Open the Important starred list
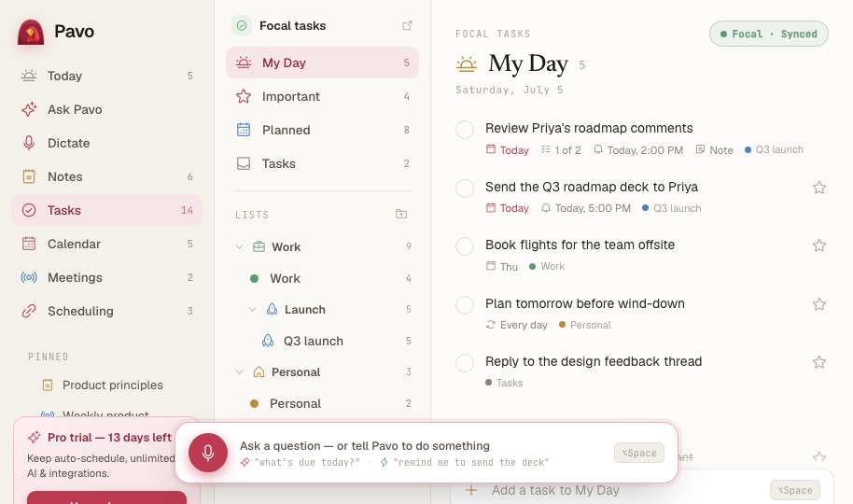Viewport: 853px width, 504px height. click(322, 96)
